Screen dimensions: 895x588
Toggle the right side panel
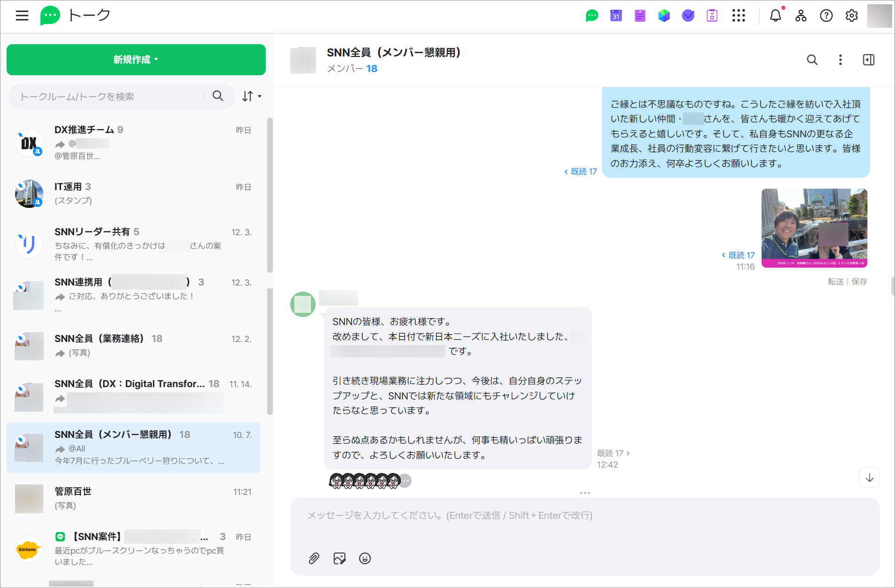[868, 60]
